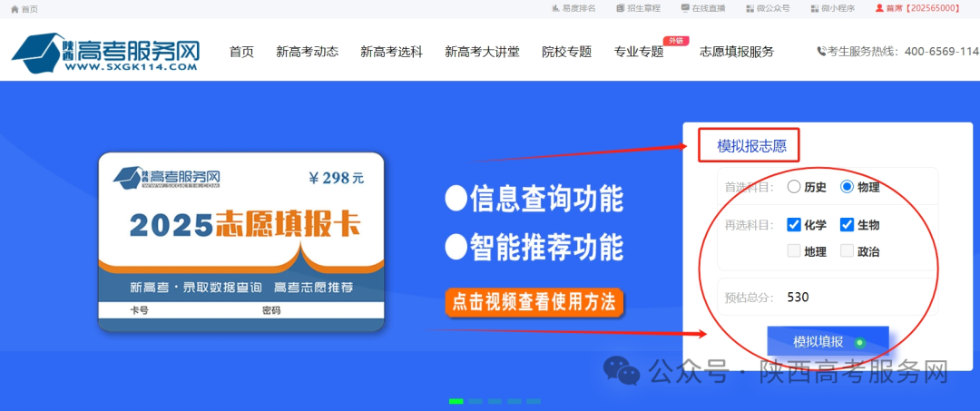Open 招生章程 icon link
This screenshot has height=411, width=980.
[x=620, y=8]
